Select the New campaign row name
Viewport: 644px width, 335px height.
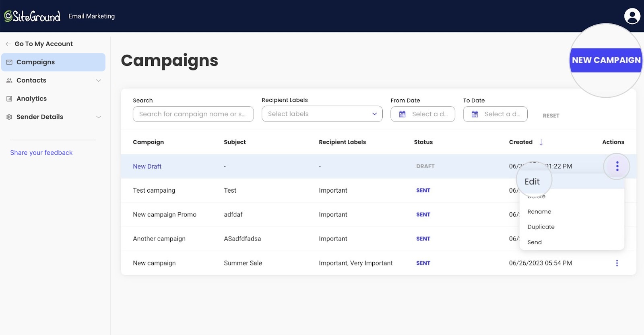(x=154, y=263)
